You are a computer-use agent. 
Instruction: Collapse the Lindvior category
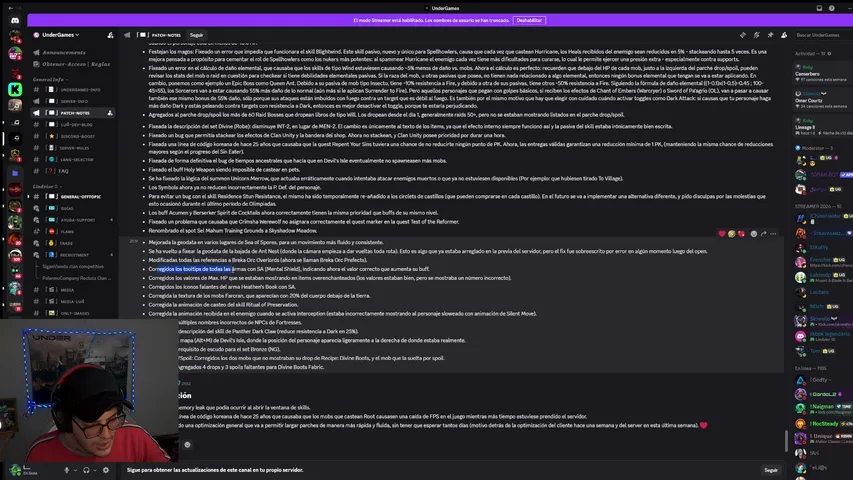[46, 186]
